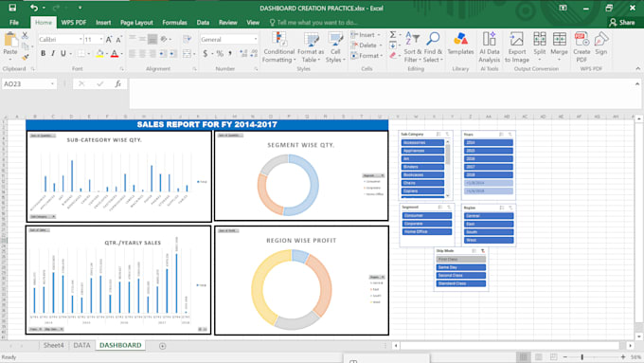
Task: Switch to the Data ribbon tab
Action: coord(203,22)
